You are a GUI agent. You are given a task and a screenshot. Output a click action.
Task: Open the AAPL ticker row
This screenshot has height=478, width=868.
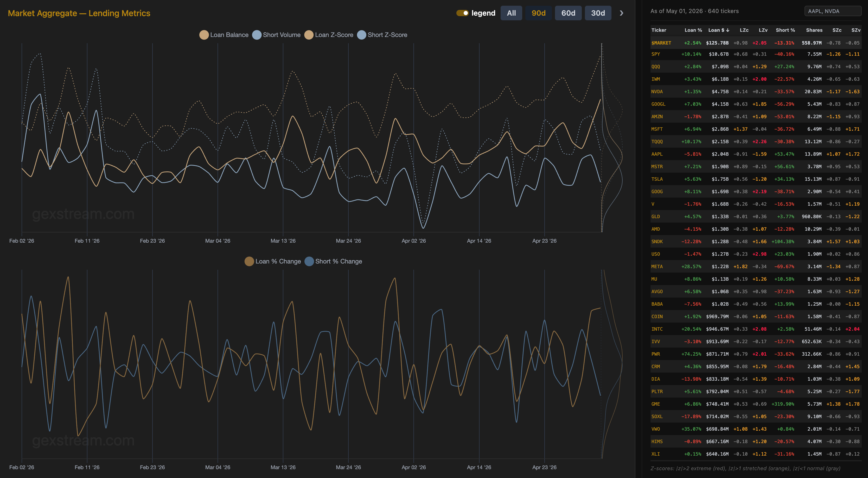(x=756, y=154)
